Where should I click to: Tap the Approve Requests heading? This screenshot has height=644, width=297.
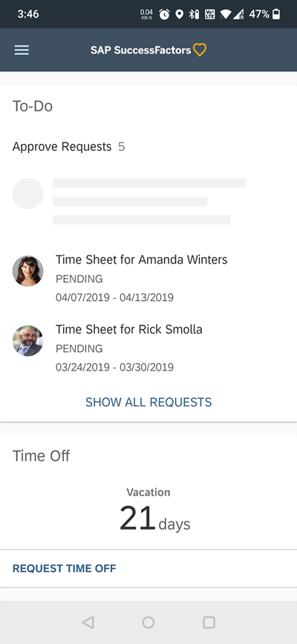pyautogui.click(x=62, y=146)
